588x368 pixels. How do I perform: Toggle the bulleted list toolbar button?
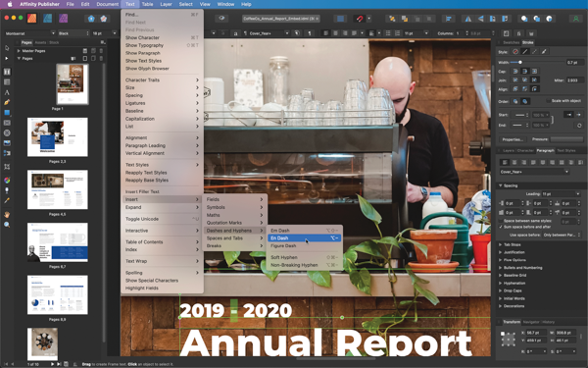point(388,33)
